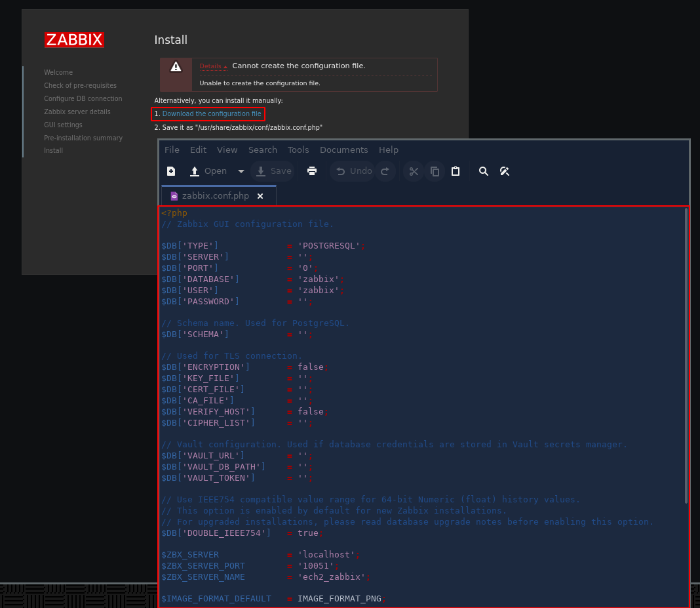Select the Welcome setup step
The width and height of the screenshot is (700, 608).
pyautogui.click(x=58, y=72)
